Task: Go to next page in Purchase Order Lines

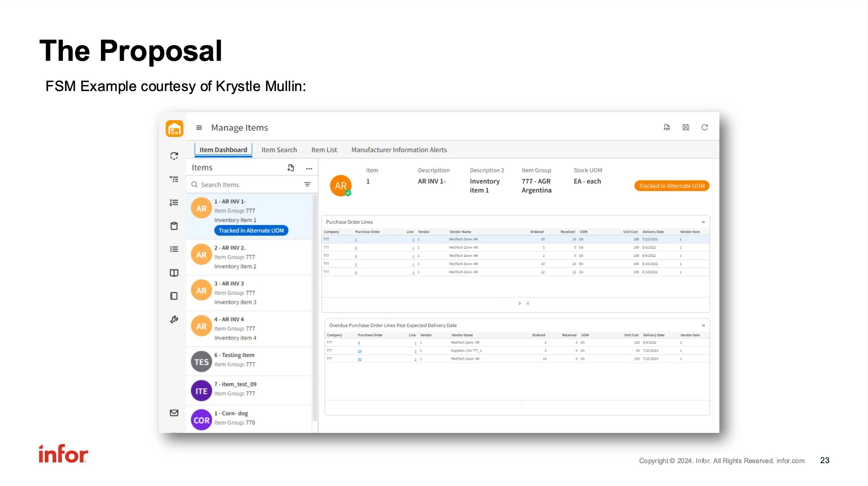Action: (520, 303)
